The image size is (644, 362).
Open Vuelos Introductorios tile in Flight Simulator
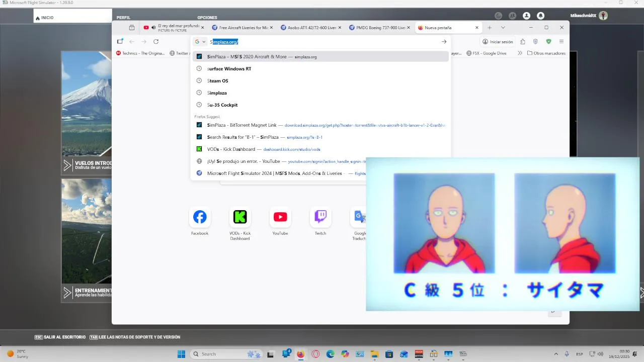tap(87, 113)
